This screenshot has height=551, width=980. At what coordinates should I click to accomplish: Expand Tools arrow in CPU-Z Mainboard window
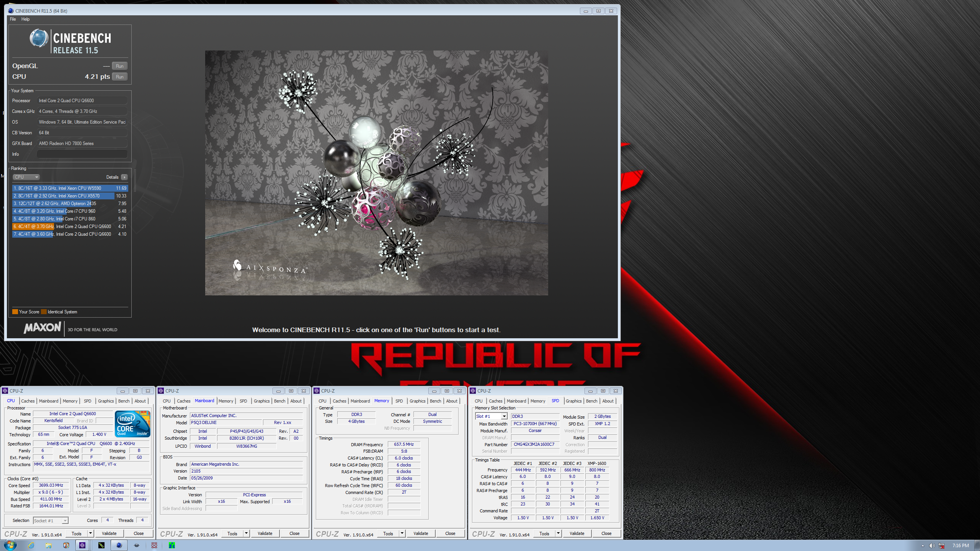coord(247,533)
